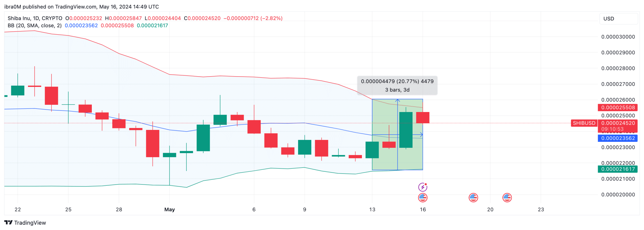The width and height of the screenshot is (644, 230).
Task: Click the "28" date axis label
Action: pyautogui.click(x=119, y=209)
